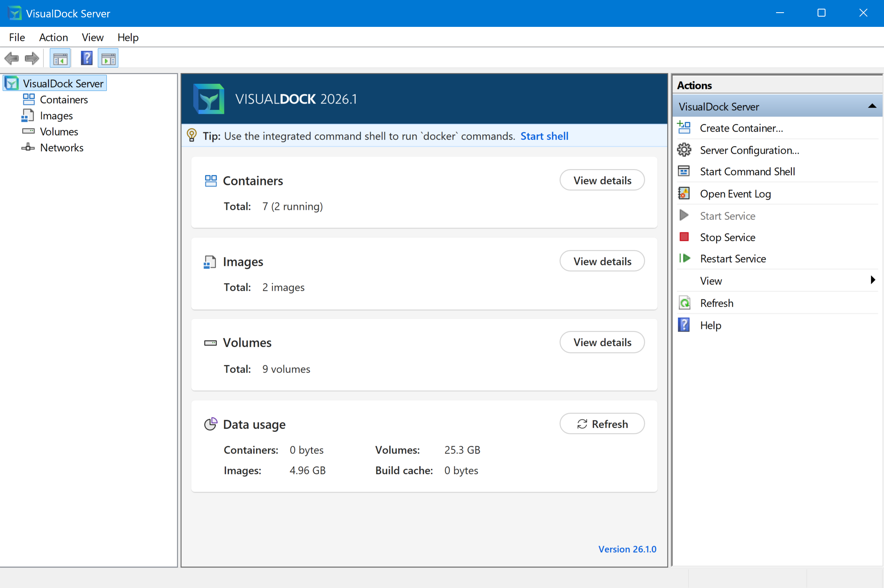Open Server Configuration gear icon
This screenshot has width=884, height=588.
click(684, 150)
